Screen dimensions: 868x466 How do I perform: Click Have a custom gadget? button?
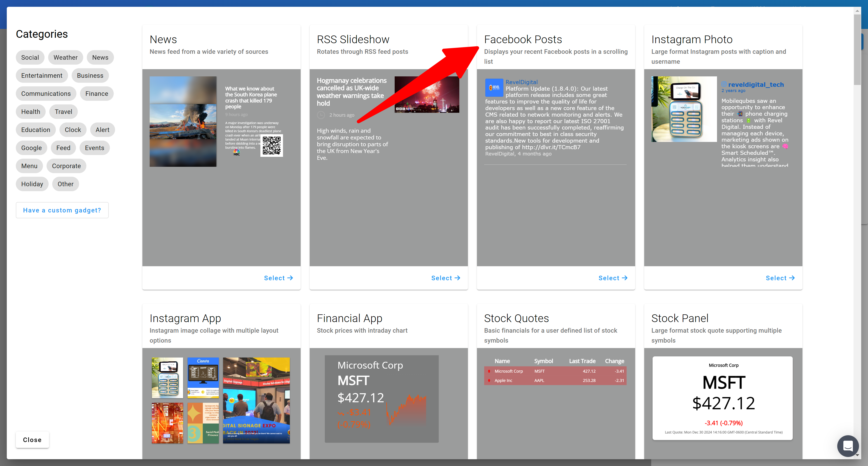(x=62, y=210)
